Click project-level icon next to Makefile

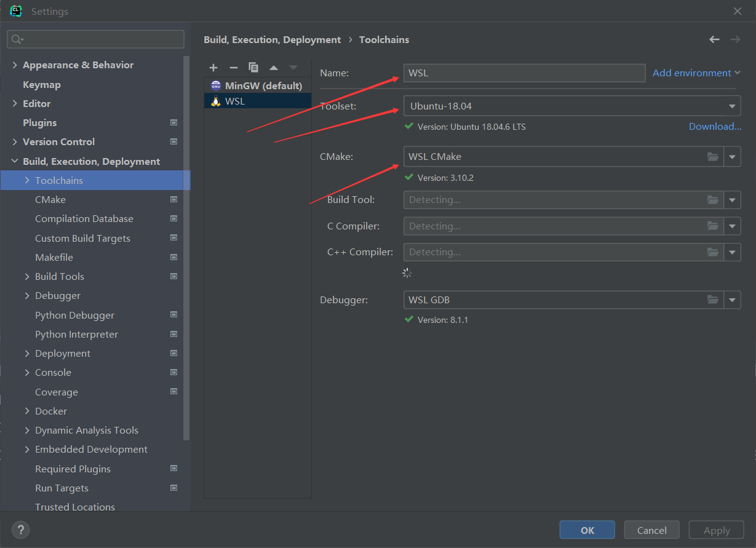click(x=173, y=257)
